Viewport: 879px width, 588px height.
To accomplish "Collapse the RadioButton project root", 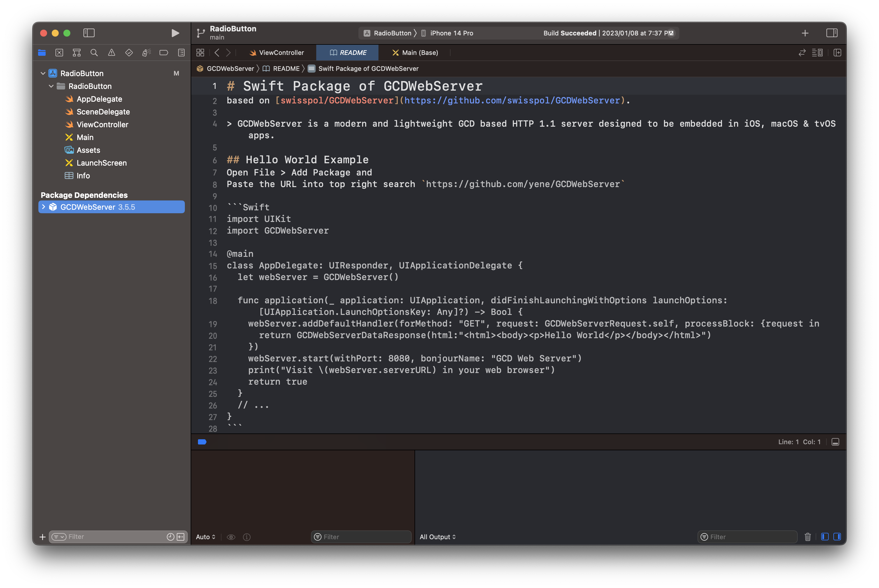I will pyautogui.click(x=43, y=73).
